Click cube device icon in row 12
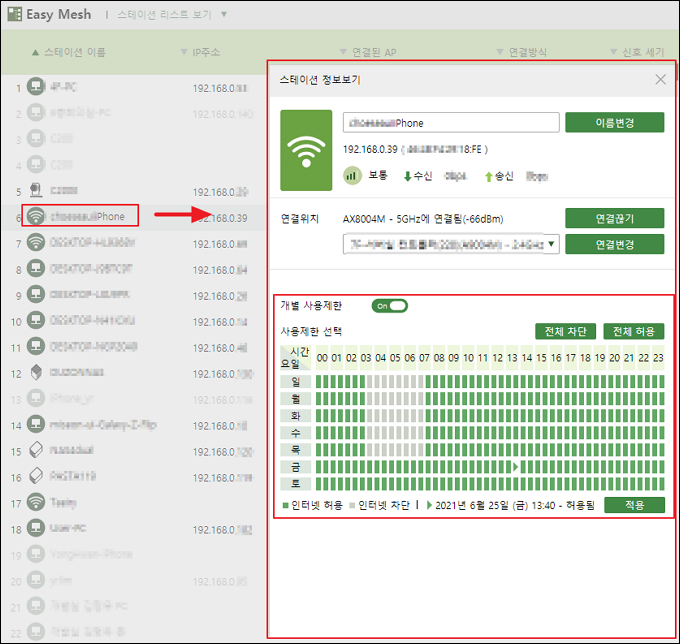Screen dimensions: 680x644 [x=36, y=372]
